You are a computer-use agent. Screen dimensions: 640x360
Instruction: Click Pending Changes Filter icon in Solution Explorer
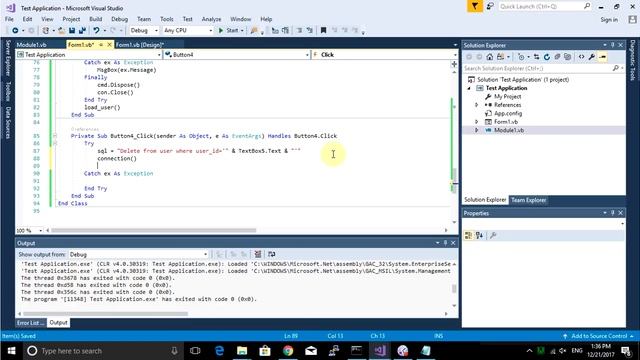pos(521,57)
